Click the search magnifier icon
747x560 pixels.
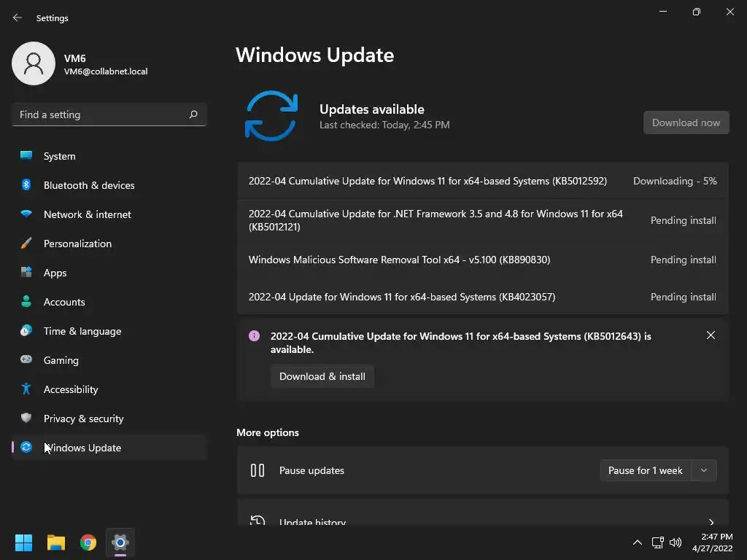click(193, 114)
